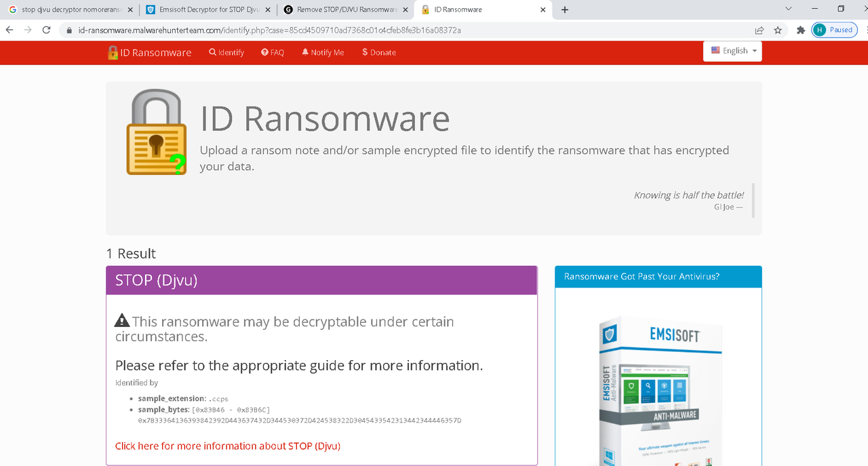Open the FAQ page
The image size is (868, 466).
[273, 52]
